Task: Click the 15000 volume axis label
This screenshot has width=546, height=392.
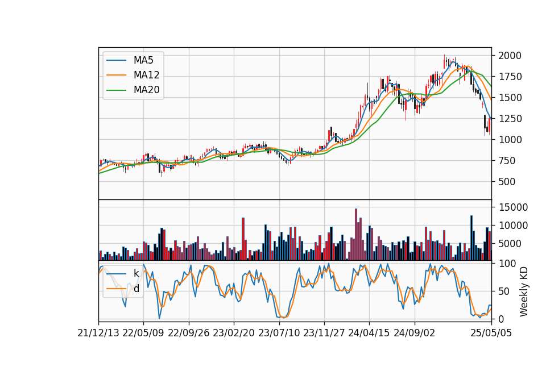Action: [513, 207]
